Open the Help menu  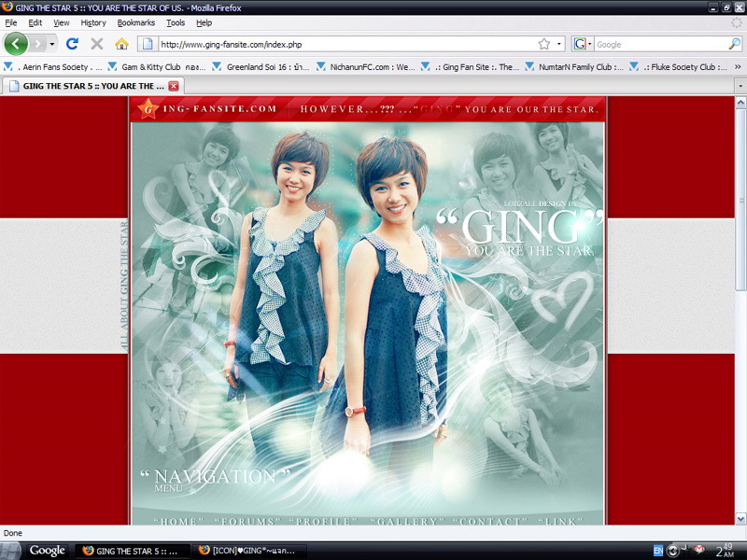(x=204, y=22)
